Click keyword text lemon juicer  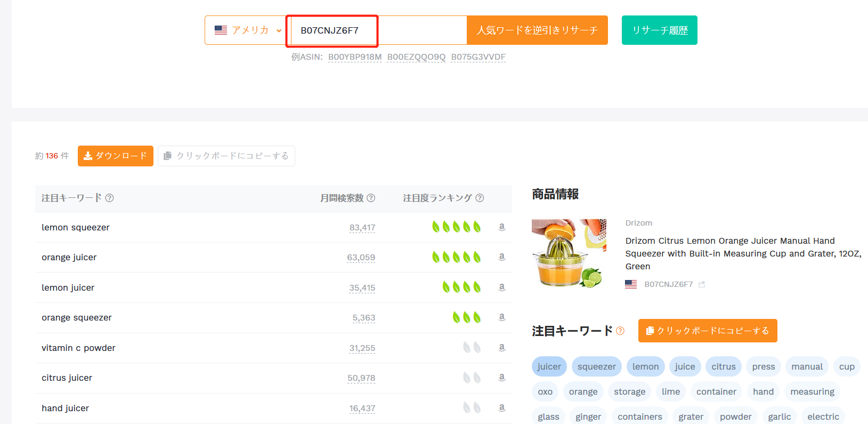(68, 287)
